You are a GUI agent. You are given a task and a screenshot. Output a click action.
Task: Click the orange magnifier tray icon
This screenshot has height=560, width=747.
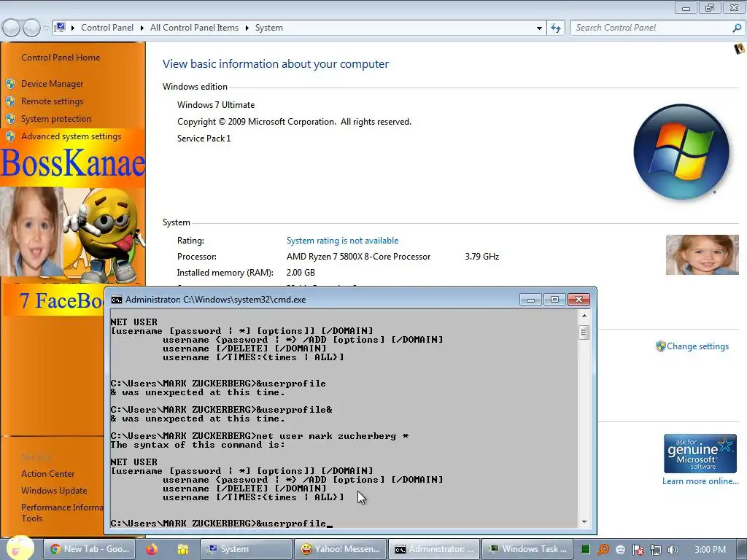tap(603, 550)
